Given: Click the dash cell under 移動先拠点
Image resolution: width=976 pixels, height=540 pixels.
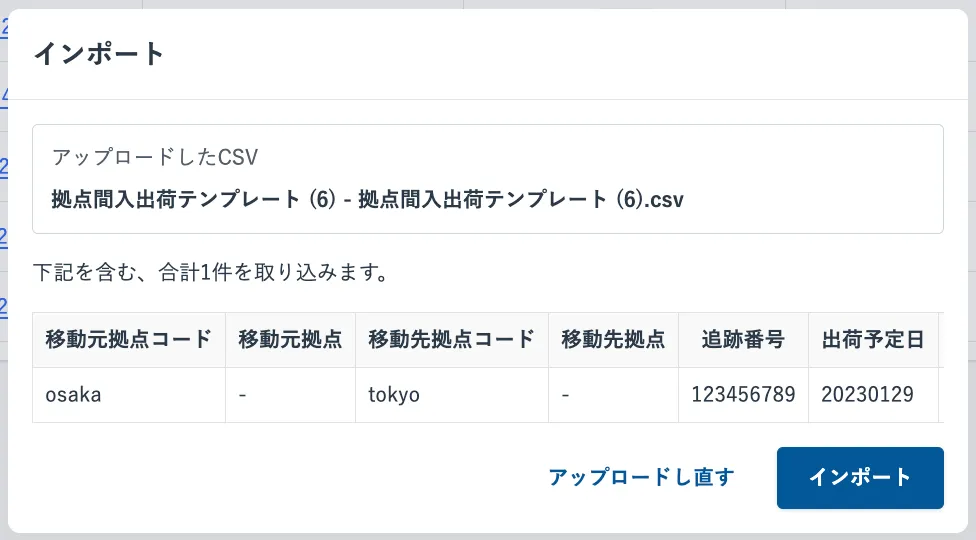Looking at the screenshot, I should pos(565,394).
